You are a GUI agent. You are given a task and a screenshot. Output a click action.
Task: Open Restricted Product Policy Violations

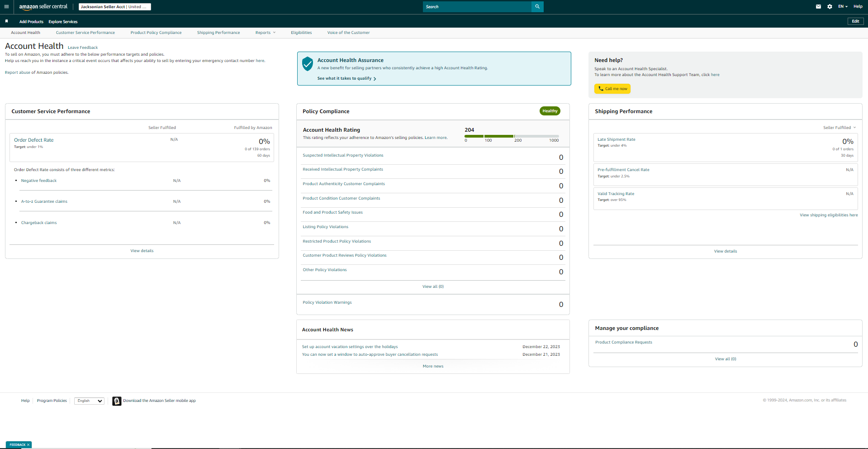[337, 241]
